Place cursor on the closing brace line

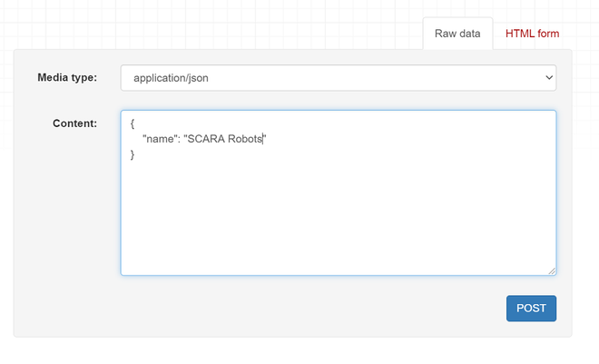click(133, 154)
